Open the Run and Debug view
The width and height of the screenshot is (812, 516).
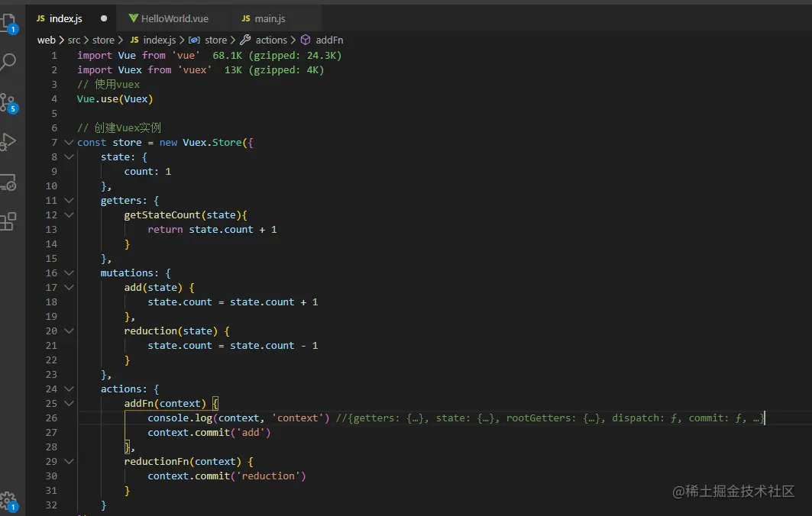(x=8, y=141)
